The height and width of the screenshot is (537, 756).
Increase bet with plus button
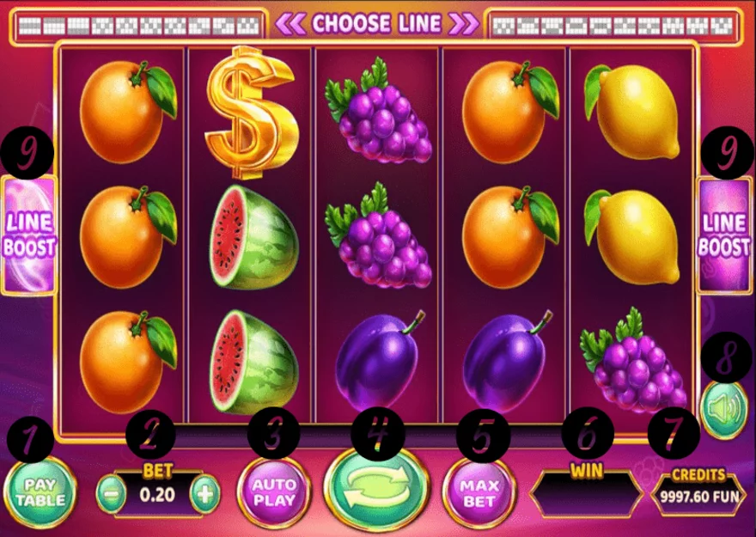pyautogui.click(x=205, y=495)
